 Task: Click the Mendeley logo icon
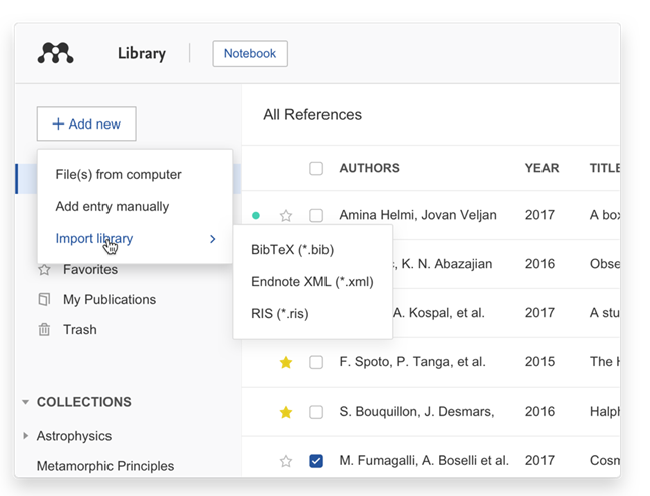(55, 53)
